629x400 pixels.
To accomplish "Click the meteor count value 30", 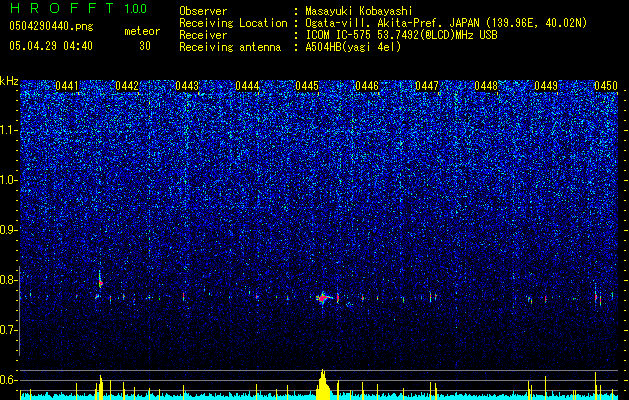I will click(x=145, y=46).
